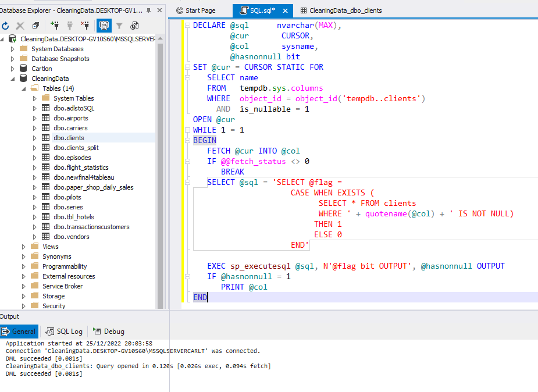The height and width of the screenshot is (392, 538).
Task: Click the dbo.episodes table icon
Action: (45, 158)
